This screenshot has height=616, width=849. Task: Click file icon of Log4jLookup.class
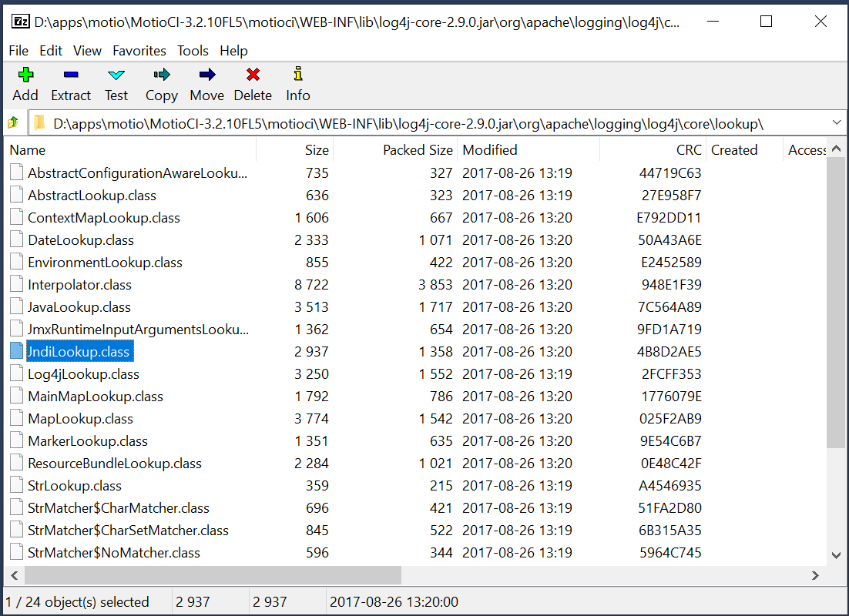point(17,373)
